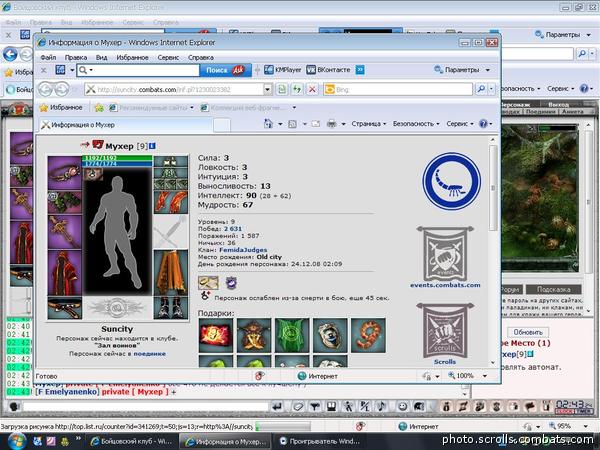
Task: Open the Сервис menu in the front window
Action: 168,57
